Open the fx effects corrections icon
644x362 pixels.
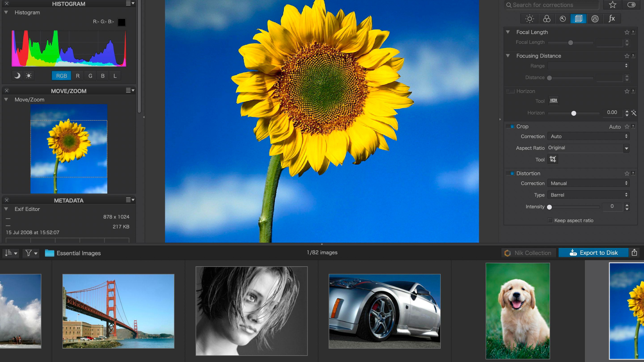click(612, 19)
